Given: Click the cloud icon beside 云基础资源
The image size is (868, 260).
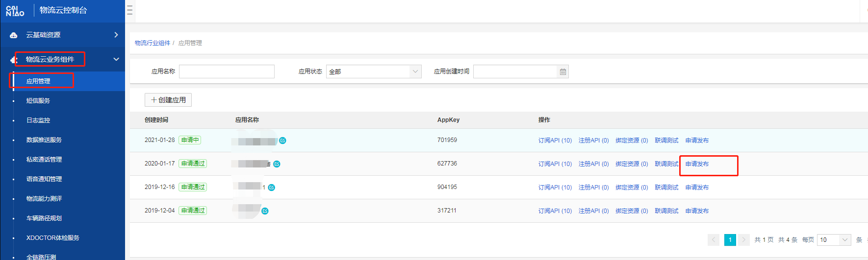Looking at the screenshot, I should pos(14,35).
